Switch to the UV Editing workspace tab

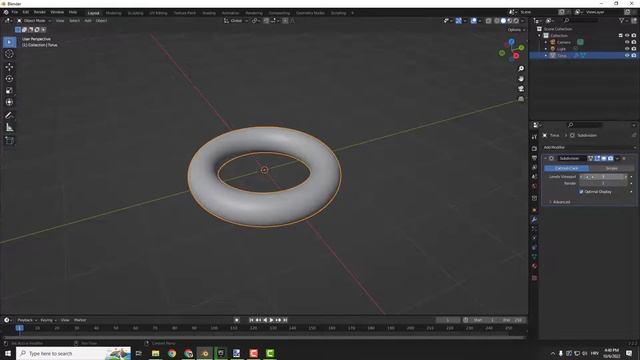(x=158, y=13)
